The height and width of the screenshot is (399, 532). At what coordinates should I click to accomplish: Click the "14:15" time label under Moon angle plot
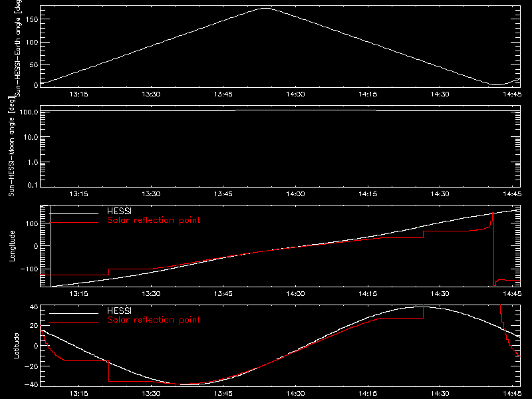pyautogui.click(x=368, y=194)
